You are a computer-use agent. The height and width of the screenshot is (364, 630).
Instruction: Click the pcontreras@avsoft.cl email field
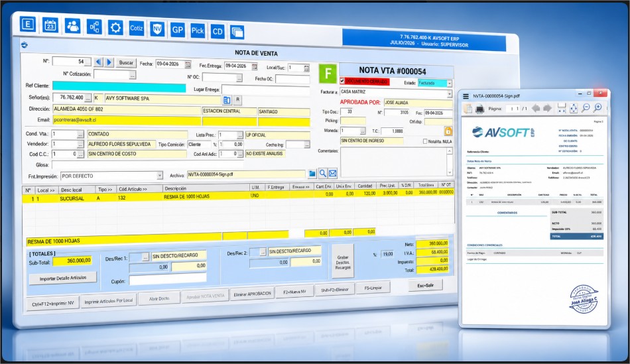click(x=127, y=120)
